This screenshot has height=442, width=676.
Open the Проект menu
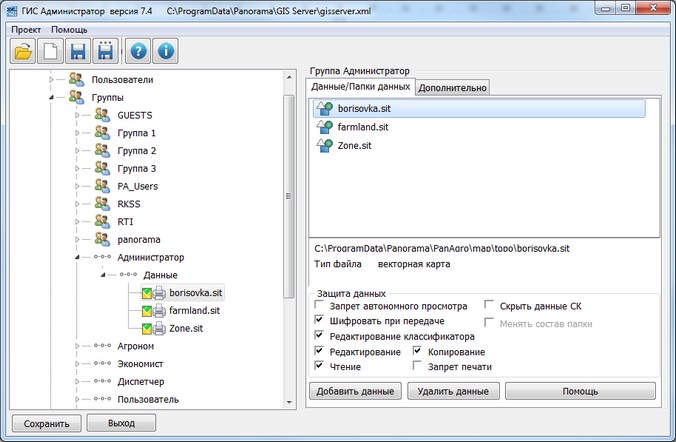(26, 30)
